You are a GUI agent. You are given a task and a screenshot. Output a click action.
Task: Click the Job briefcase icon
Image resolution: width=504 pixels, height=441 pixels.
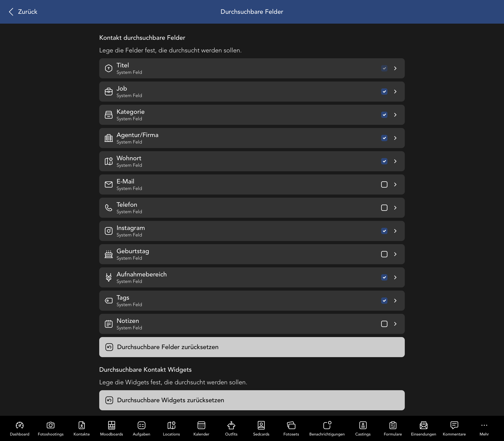pyautogui.click(x=108, y=92)
